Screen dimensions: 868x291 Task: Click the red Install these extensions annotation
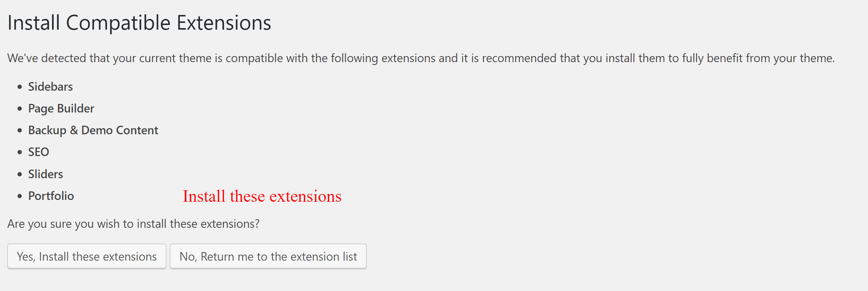[x=262, y=196]
